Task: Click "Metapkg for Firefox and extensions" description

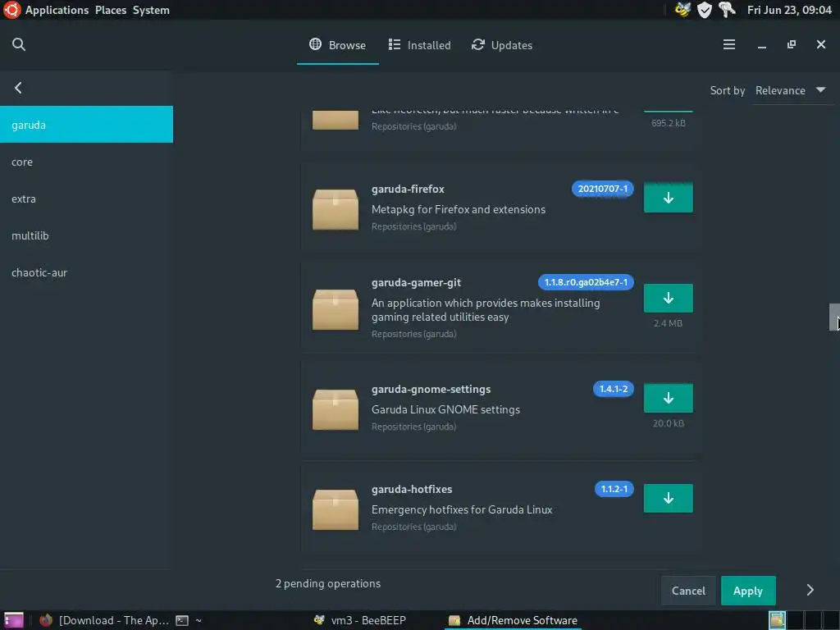Action: click(x=459, y=209)
